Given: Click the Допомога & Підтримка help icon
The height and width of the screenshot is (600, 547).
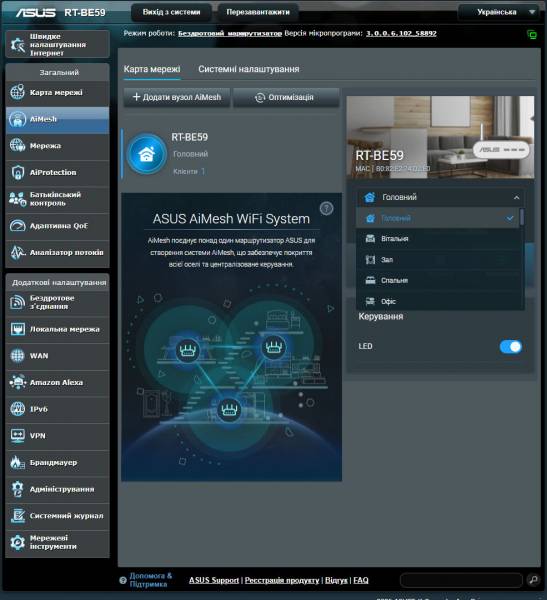Looking at the screenshot, I should 123,580.
